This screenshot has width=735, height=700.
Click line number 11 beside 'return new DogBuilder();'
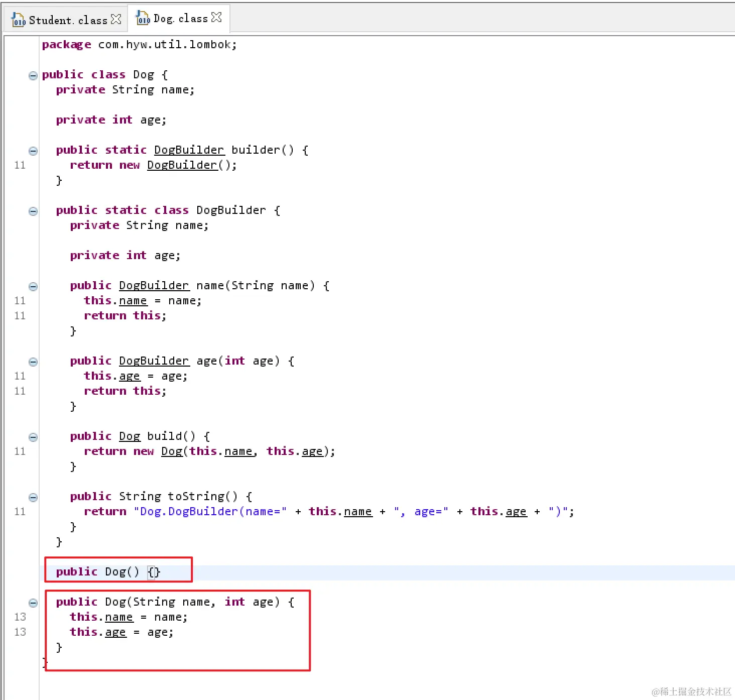click(20, 165)
